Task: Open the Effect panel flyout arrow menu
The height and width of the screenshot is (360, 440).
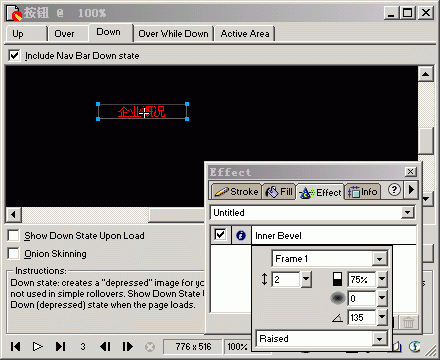Action: coord(411,190)
